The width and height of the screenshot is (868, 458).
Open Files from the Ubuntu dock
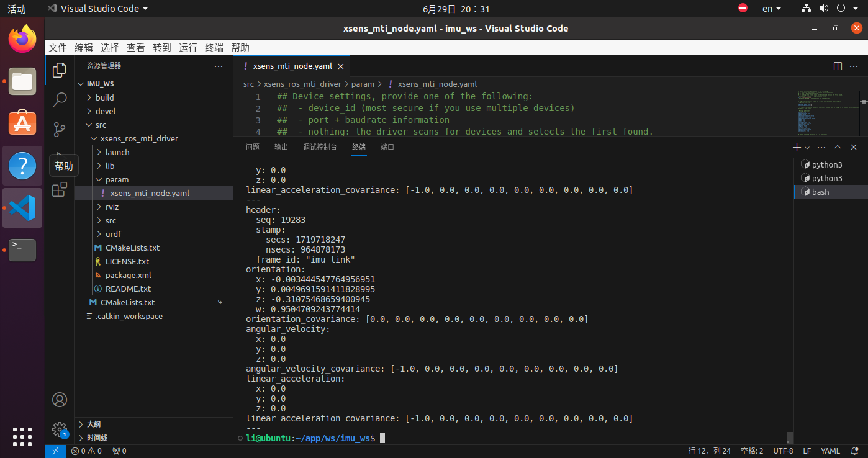pyautogui.click(x=22, y=81)
